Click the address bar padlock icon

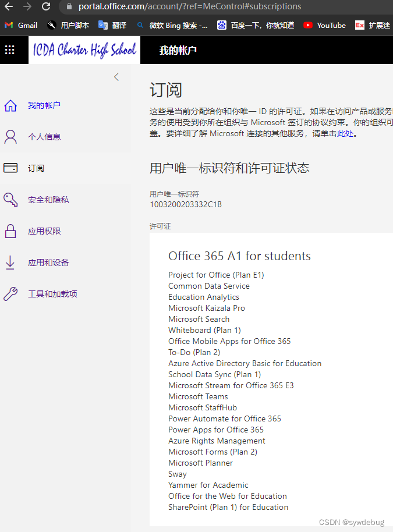(69, 6)
